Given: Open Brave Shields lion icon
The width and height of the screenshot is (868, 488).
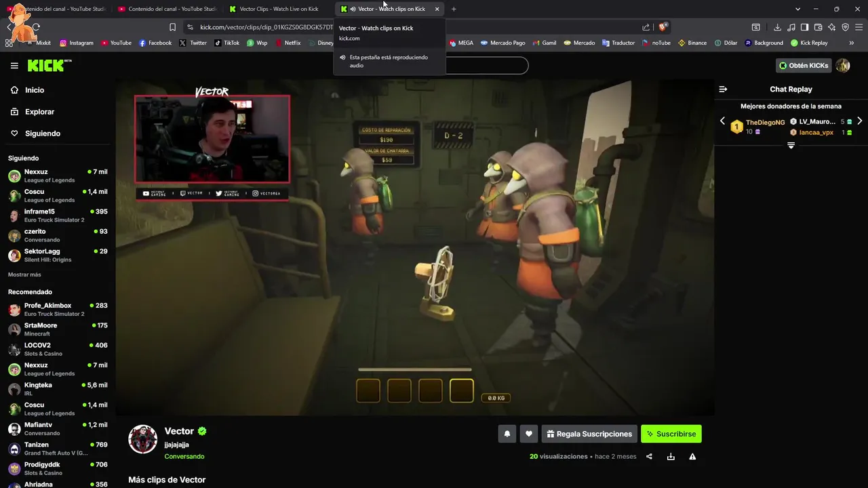Looking at the screenshot, I should (x=664, y=27).
